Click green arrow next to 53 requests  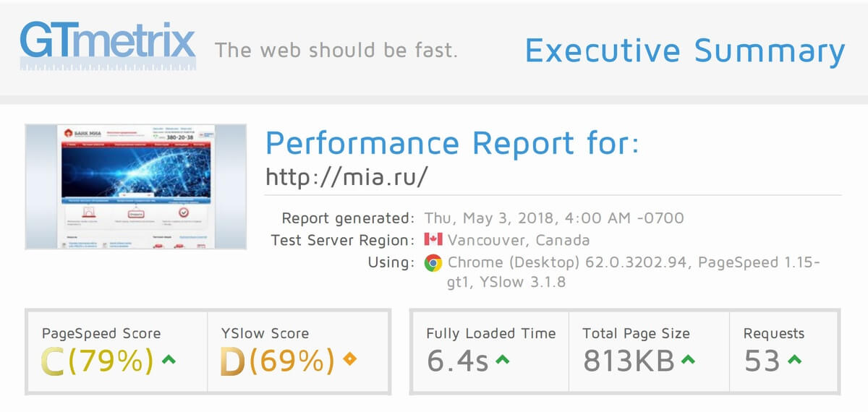[x=794, y=359]
